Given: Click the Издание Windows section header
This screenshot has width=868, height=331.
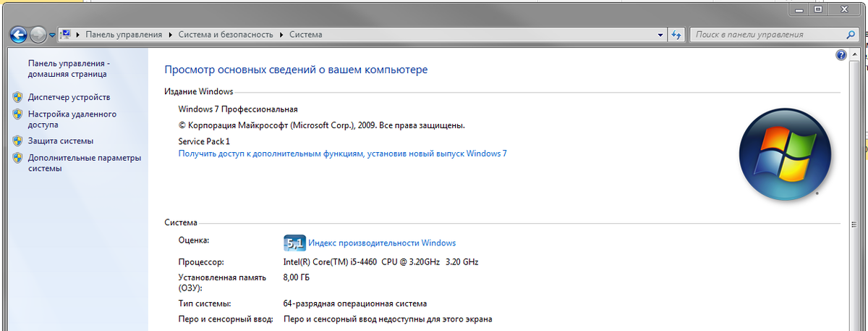Looking at the screenshot, I should click(x=199, y=92).
